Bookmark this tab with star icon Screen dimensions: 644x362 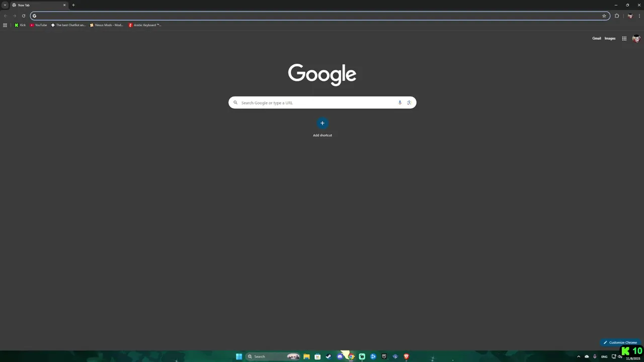click(604, 16)
